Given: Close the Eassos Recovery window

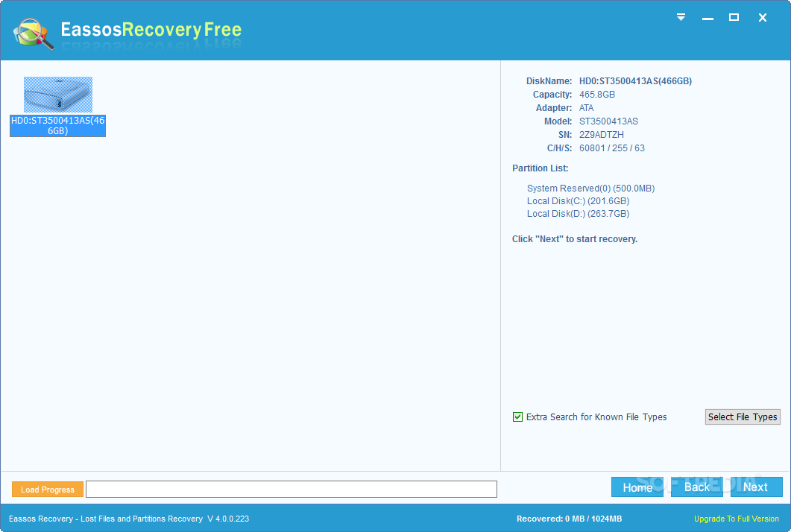Looking at the screenshot, I should click(762, 18).
